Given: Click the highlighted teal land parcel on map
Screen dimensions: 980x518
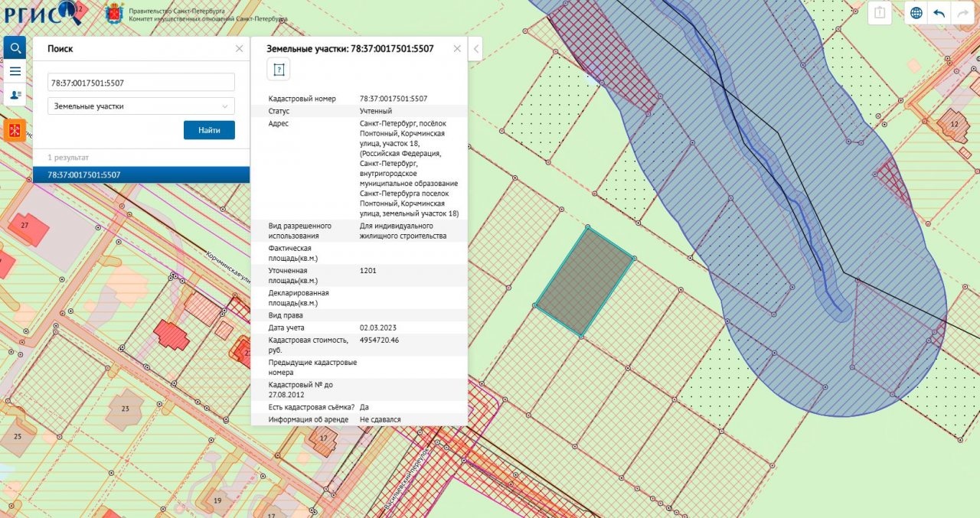Looking at the screenshot, I should [x=584, y=282].
